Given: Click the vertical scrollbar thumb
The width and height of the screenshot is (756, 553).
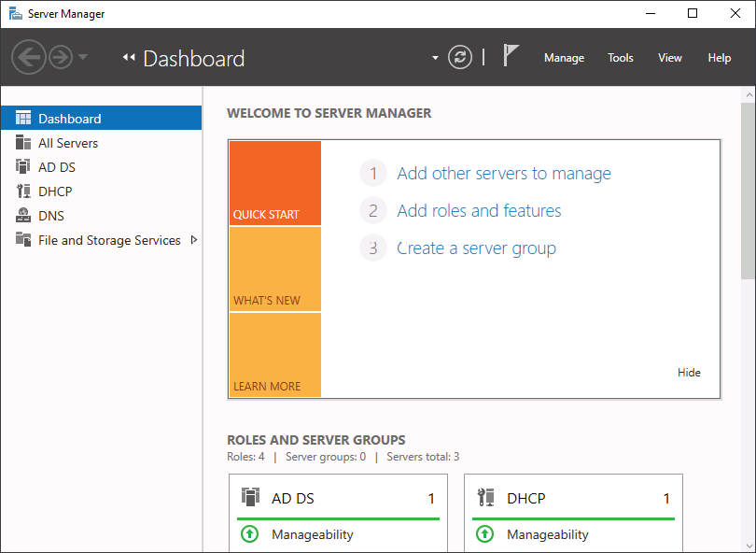Looking at the screenshot, I should point(749,191).
